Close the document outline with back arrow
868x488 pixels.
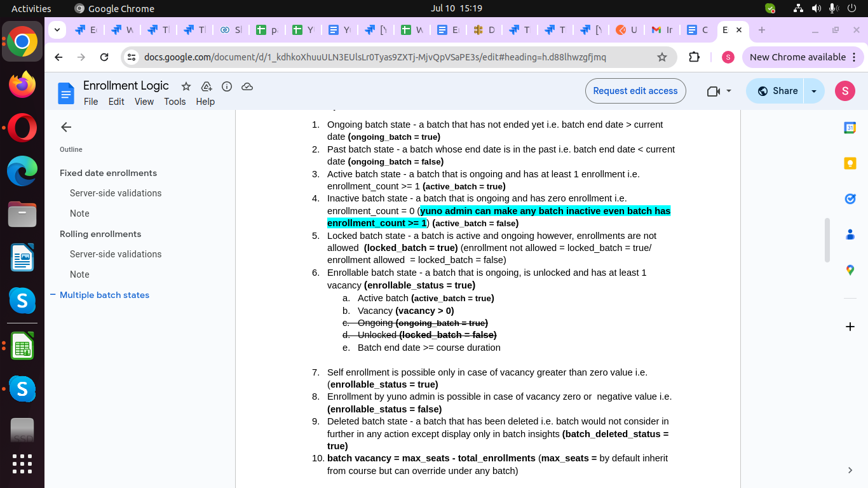pyautogui.click(x=66, y=127)
